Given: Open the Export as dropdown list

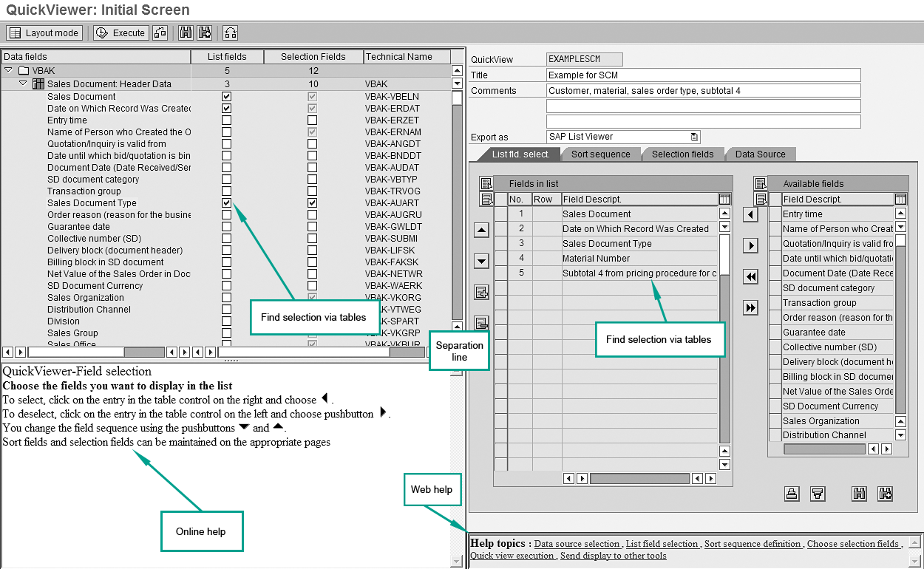Looking at the screenshot, I should tap(694, 137).
